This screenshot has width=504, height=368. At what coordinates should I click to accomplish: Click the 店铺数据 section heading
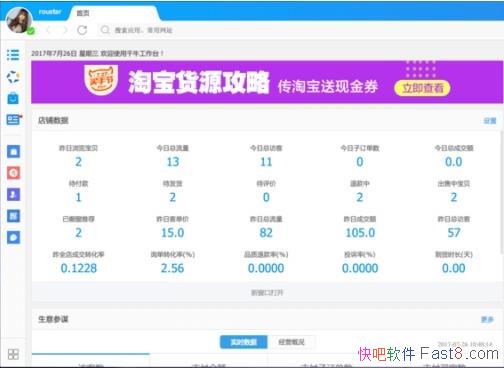tap(53, 121)
